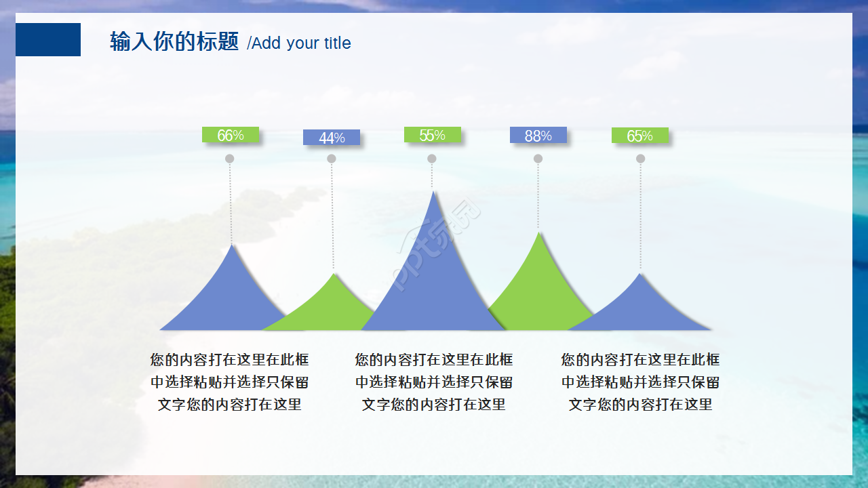Select the green 55% percentage label
The width and height of the screenshot is (868, 488).
(x=433, y=135)
